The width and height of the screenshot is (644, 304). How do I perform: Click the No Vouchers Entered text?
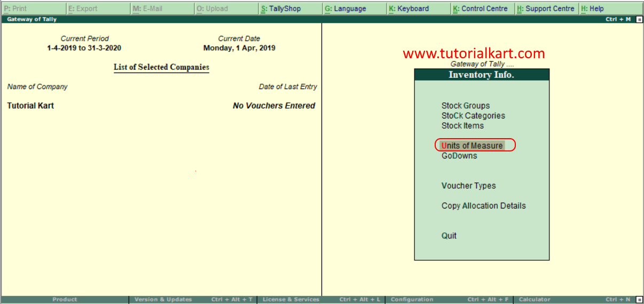coord(274,106)
